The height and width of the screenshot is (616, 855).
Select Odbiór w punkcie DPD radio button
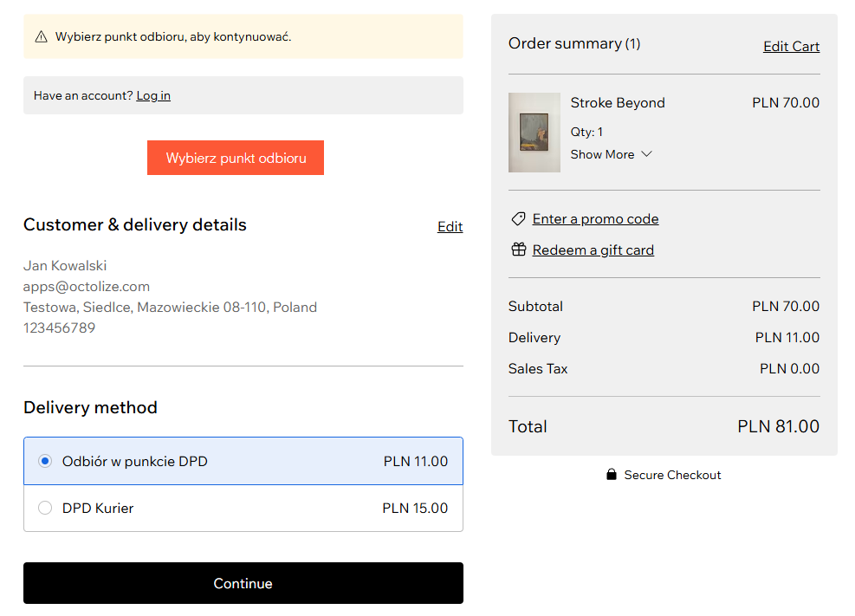click(x=45, y=462)
